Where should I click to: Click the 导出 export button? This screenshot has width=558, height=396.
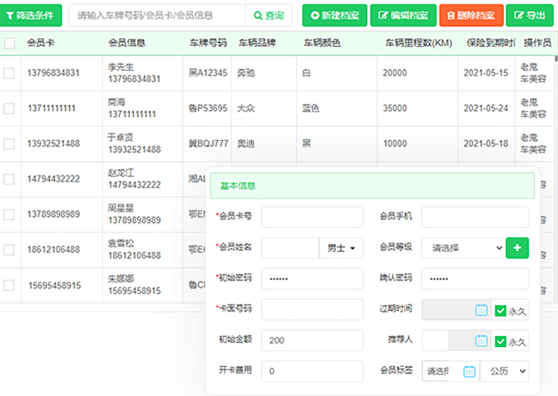[530, 15]
